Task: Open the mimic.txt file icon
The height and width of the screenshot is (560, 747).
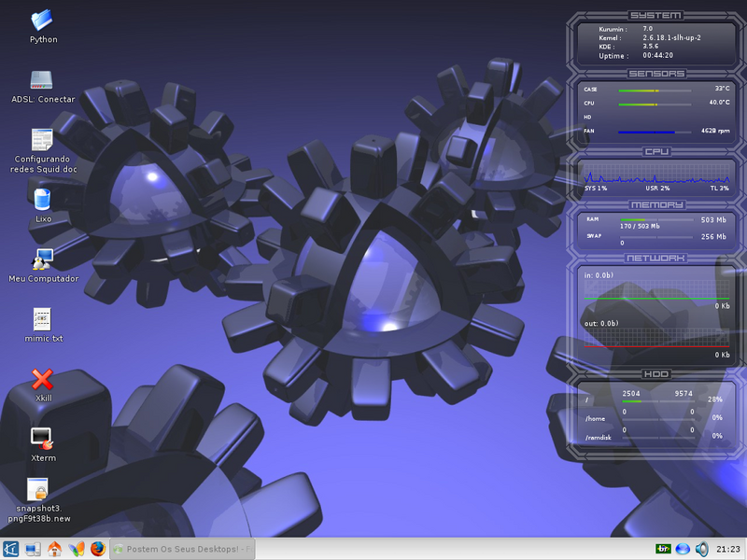Action: (x=42, y=319)
